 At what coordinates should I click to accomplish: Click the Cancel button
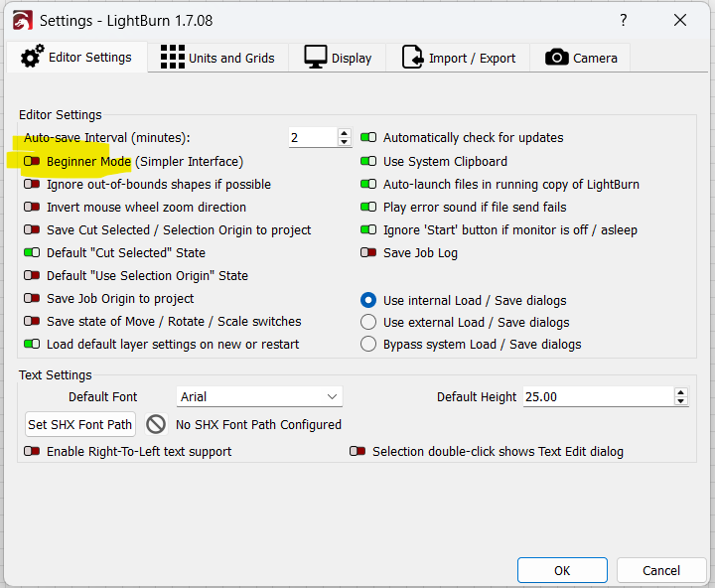pyautogui.click(x=661, y=570)
